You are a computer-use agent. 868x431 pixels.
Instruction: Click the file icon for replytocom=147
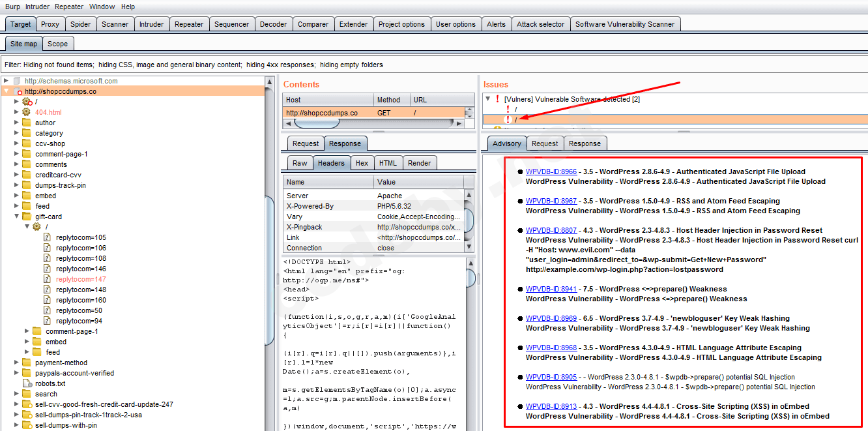tap(47, 279)
